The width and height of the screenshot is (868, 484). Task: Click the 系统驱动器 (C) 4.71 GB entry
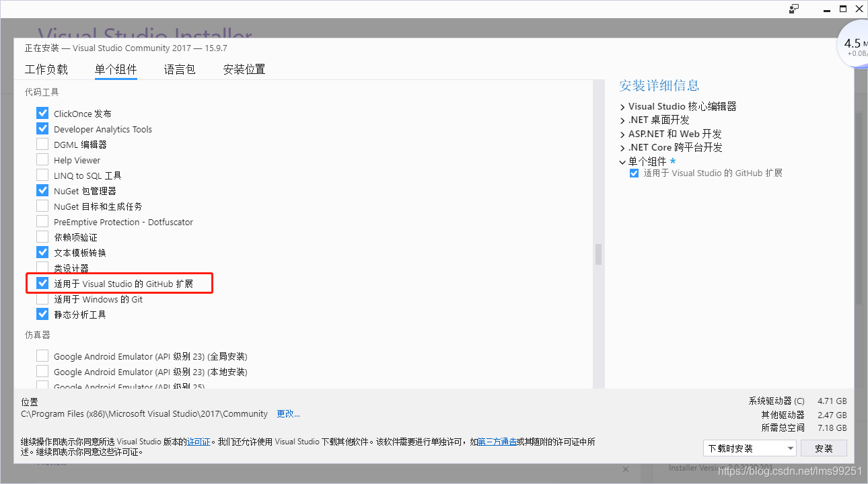pyautogui.click(x=798, y=401)
